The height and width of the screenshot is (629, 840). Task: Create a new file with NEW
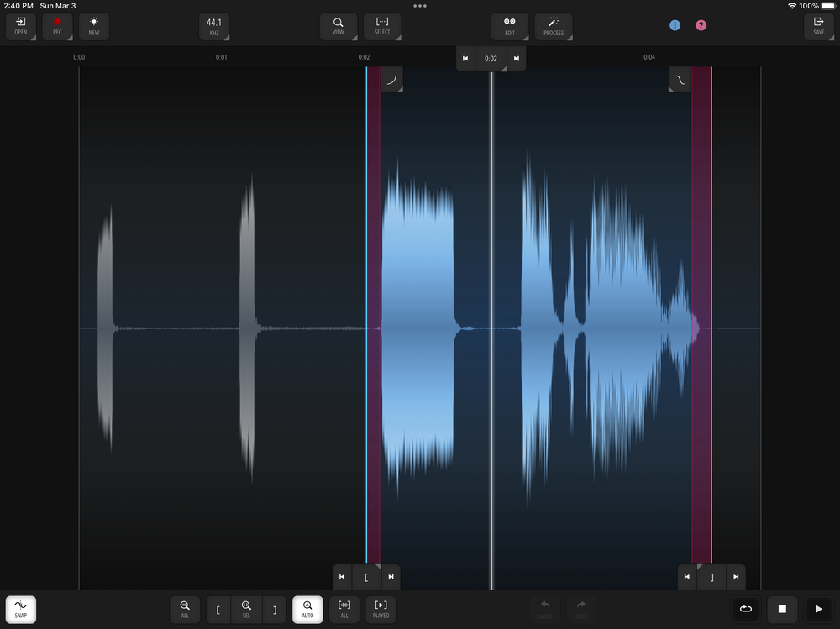[93, 26]
